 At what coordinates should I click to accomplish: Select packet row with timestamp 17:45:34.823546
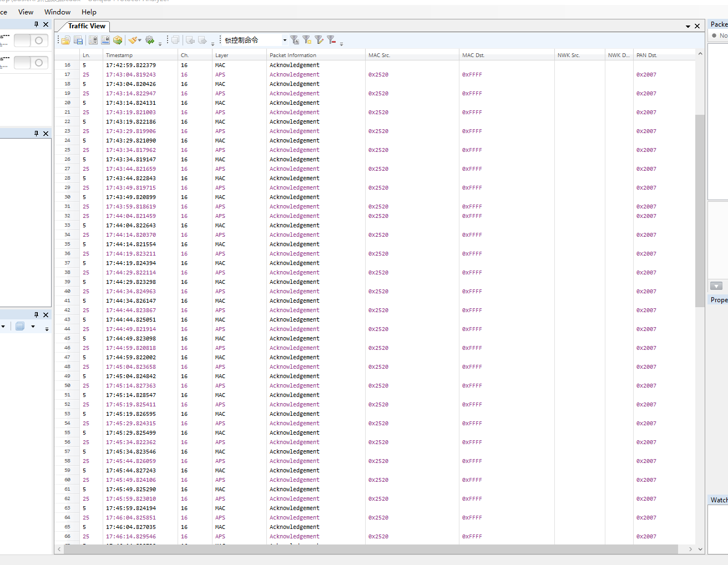[x=375, y=451]
